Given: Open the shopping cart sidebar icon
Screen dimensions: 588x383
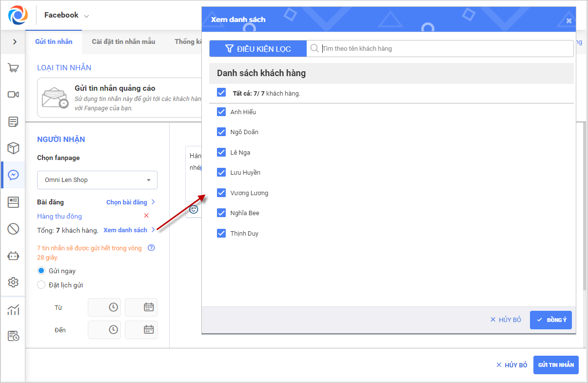Looking at the screenshot, I should (x=13, y=68).
